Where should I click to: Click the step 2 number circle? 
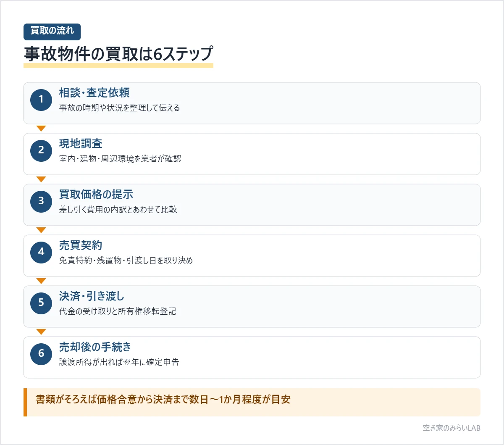coord(41,150)
